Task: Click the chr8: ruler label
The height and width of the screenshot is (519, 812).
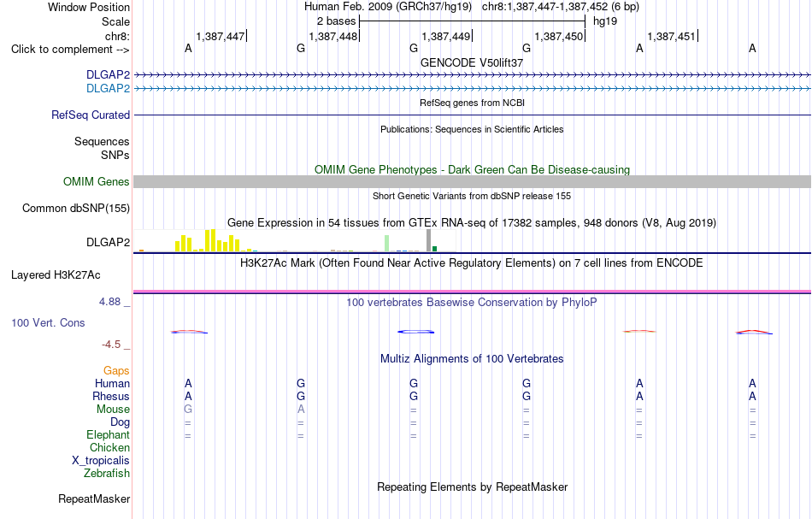Action: pos(118,36)
